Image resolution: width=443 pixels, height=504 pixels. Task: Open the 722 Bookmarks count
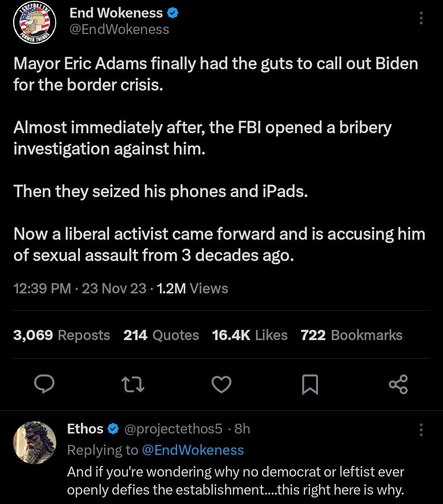point(352,335)
